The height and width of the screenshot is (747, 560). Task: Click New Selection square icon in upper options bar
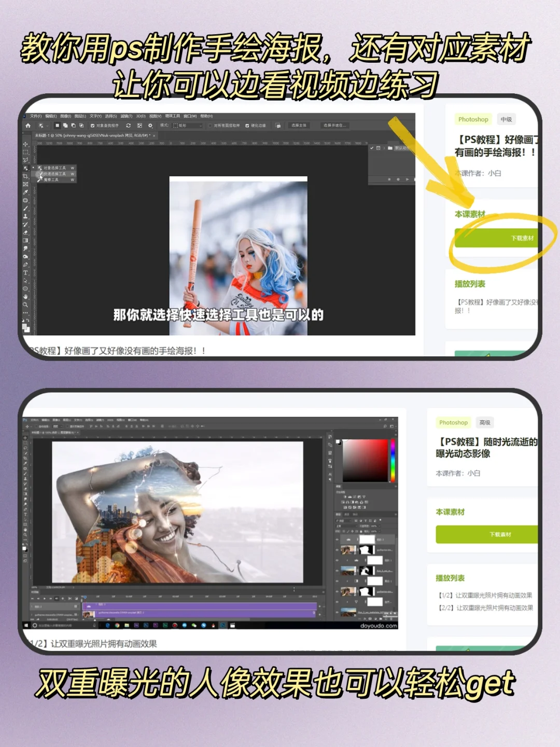point(58,126)
